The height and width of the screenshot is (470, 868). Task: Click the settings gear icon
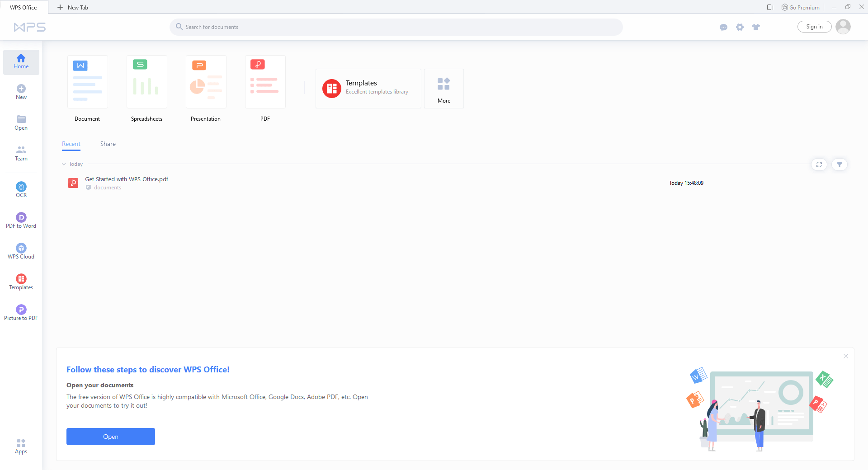[x=740, y=27]
